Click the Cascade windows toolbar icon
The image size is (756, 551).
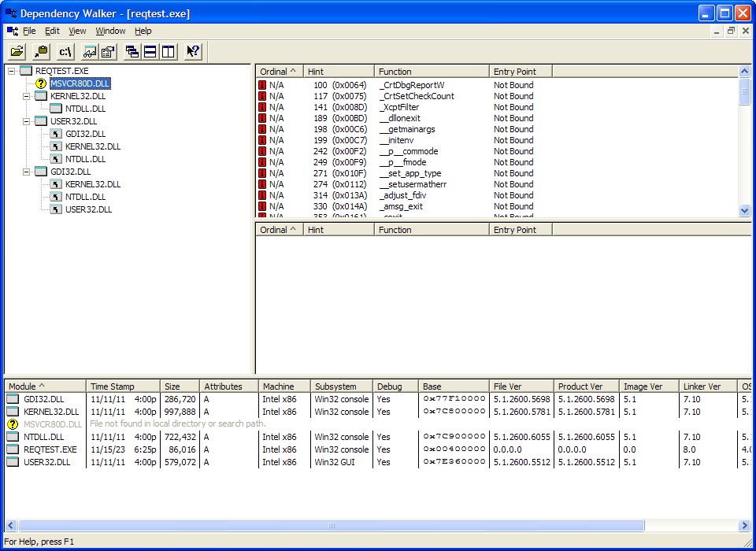point(132,52)
